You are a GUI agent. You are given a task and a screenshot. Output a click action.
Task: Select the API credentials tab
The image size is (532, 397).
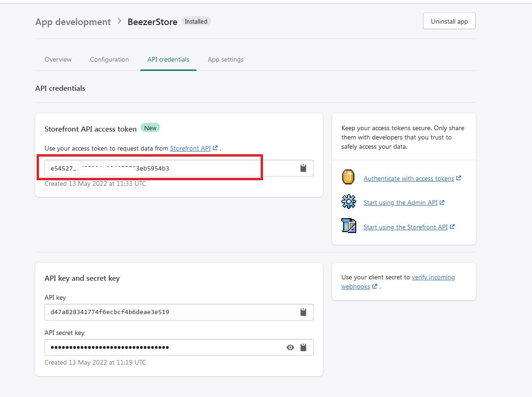pyautogui.click(x=168, y=59)
